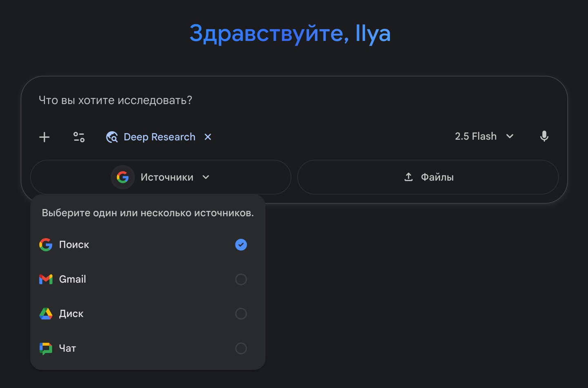Screen dimensions: 588x388
Task: Uncheck the Поиск source checkbox
Action: coord(241,245)
